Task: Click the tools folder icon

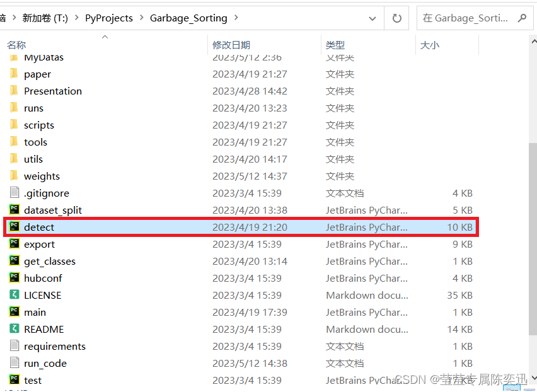Action: tap(14, 142)
